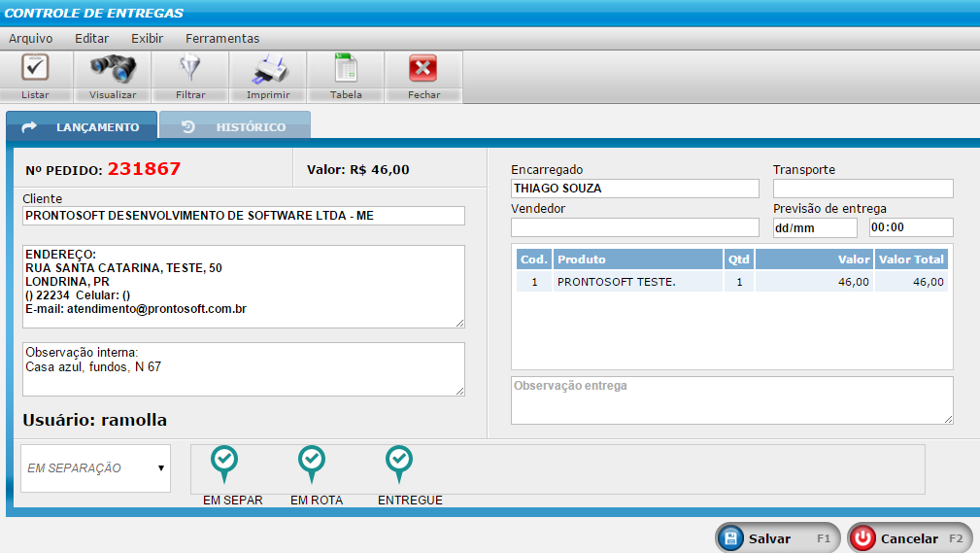
Task: Click the Cod. column header
Action: (534, 259)
